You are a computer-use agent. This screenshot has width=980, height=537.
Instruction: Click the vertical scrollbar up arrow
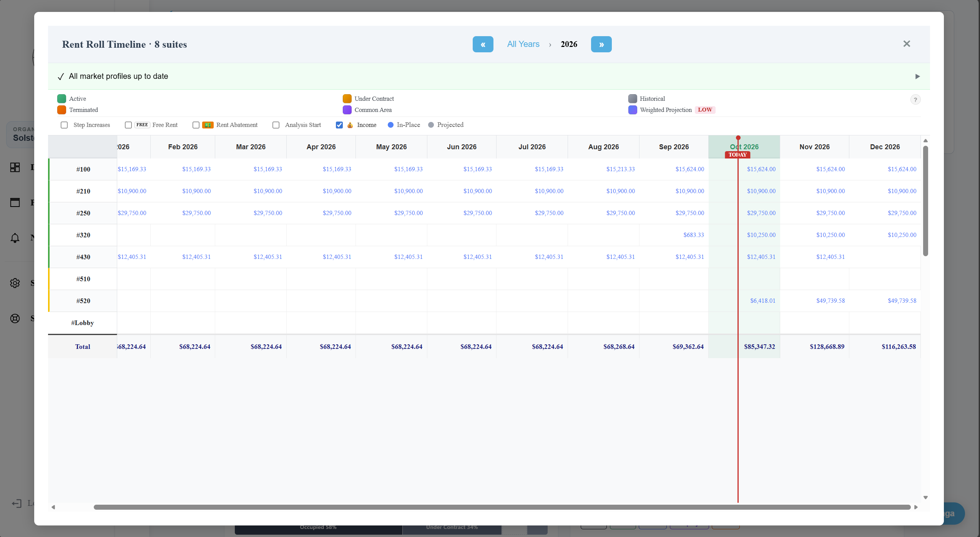coord(925,141)
